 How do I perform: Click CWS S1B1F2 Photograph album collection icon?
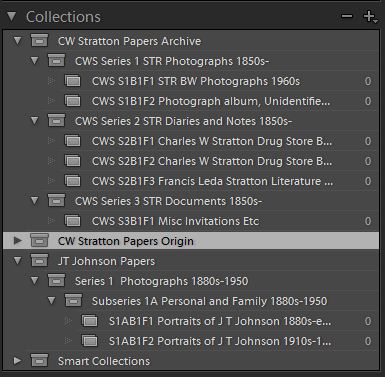point(73,101)
